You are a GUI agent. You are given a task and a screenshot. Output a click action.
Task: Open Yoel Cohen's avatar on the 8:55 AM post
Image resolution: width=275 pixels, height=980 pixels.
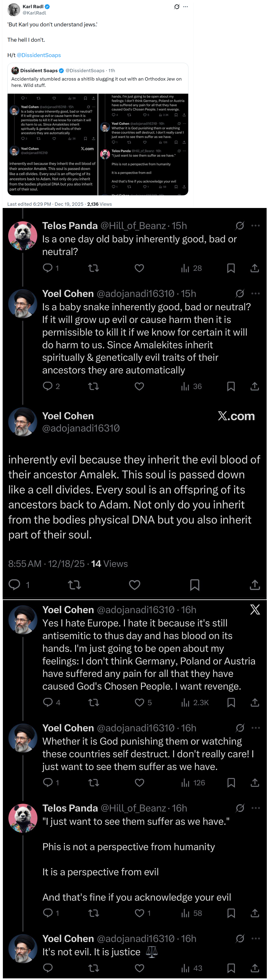tap(23, 421)
